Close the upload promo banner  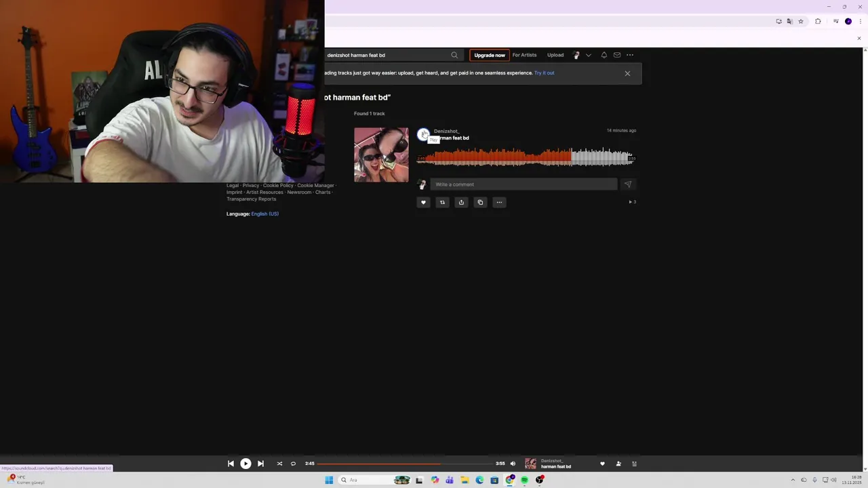627,73
